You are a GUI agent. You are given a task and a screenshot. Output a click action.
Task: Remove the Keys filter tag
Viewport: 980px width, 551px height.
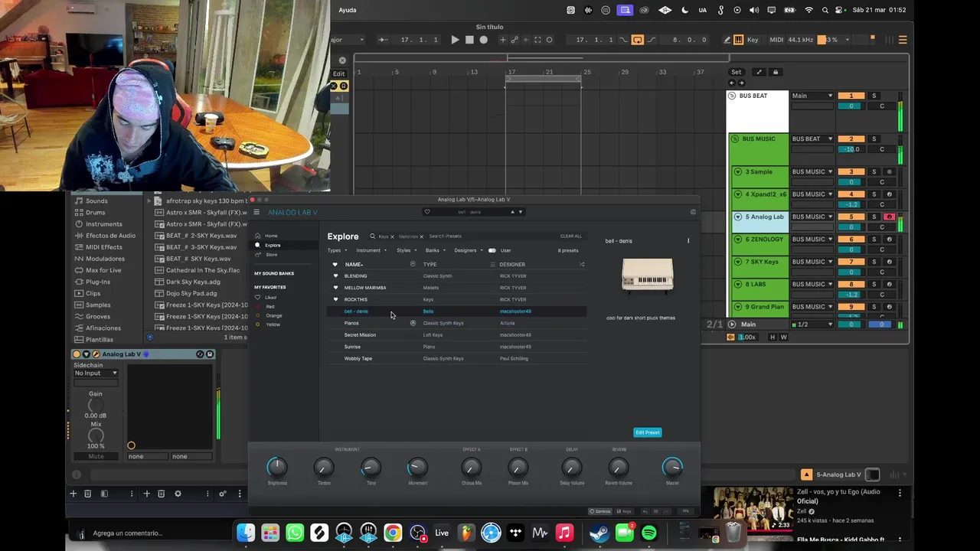392,236
